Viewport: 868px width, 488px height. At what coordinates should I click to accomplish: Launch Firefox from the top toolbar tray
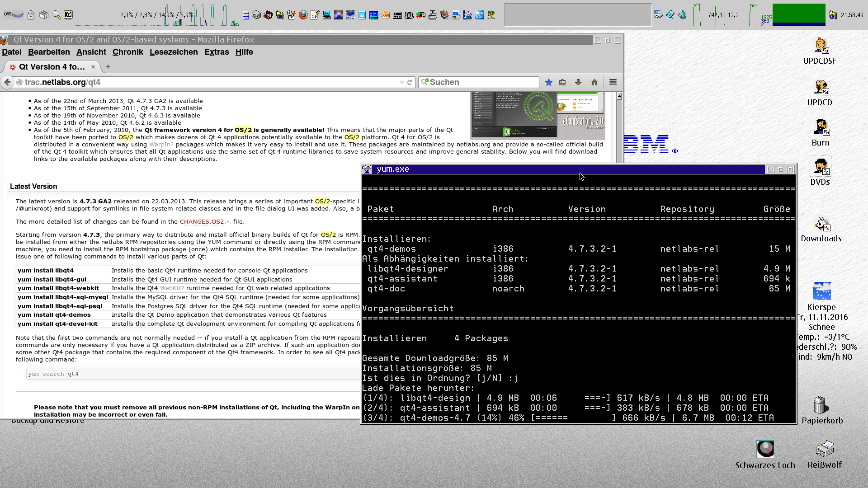303,15
